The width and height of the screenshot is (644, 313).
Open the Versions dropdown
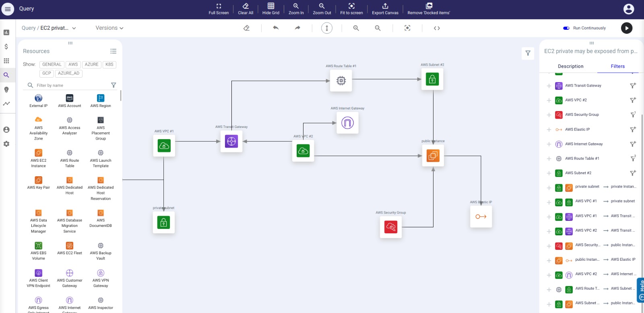click(x=109, y=28)
